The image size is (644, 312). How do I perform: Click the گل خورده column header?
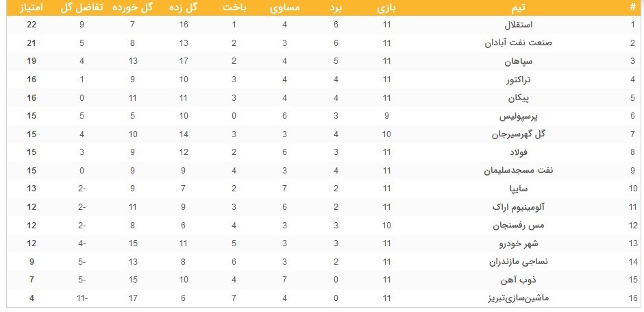click(134, 8)
